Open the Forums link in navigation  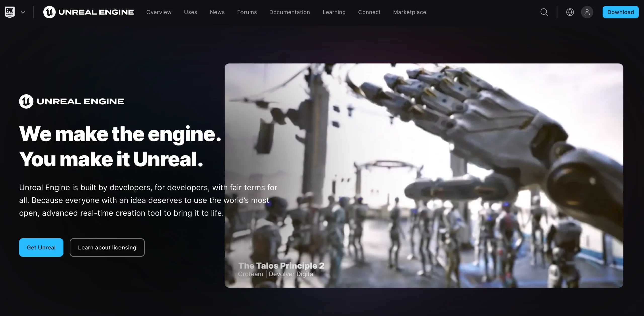247,12
